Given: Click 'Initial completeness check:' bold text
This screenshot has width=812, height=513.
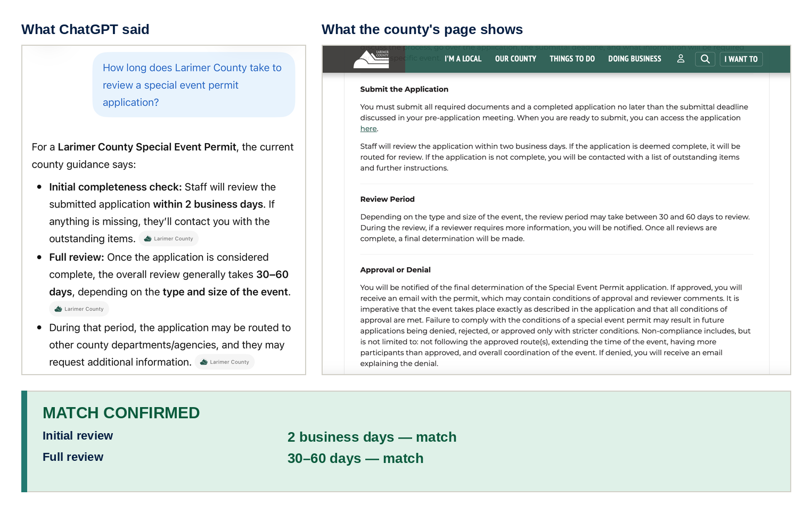Looking at the screenshot, I should click(x=116, y=187).
